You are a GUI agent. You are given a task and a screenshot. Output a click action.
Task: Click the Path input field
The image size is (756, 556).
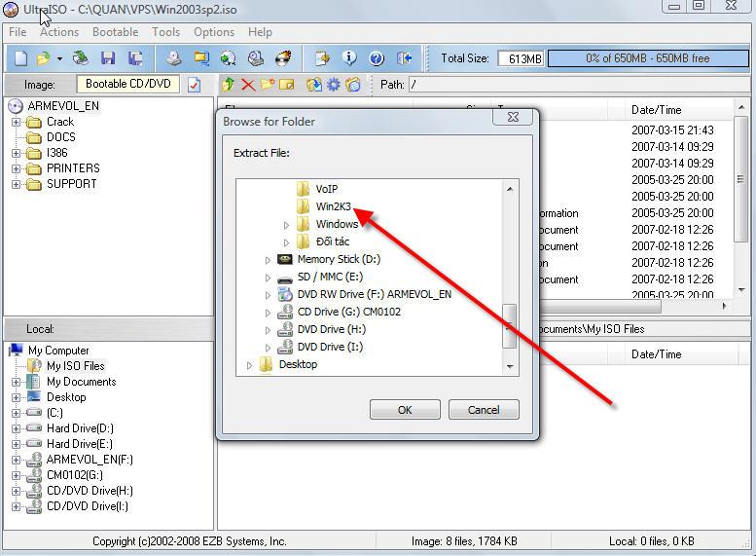pos(578,85)
